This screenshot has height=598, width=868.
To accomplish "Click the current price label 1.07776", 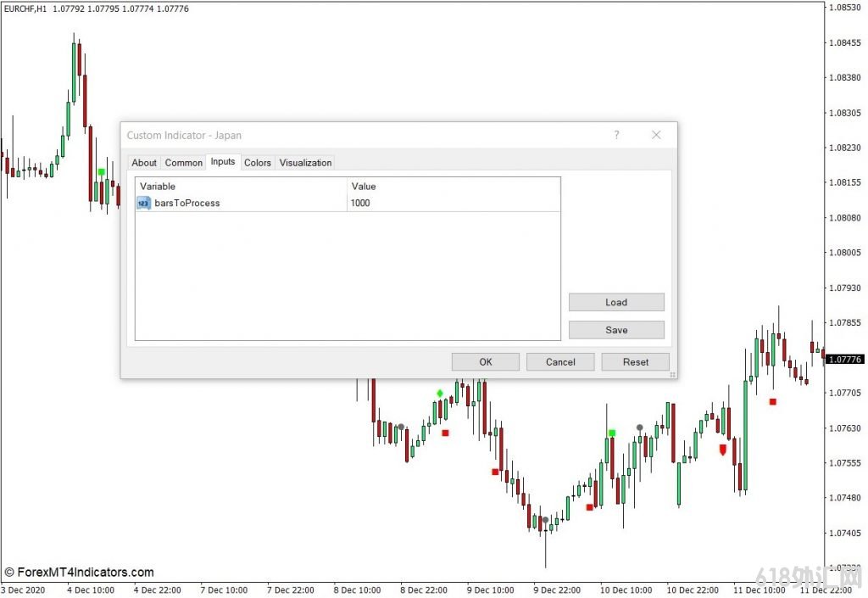I will (844, 360).
